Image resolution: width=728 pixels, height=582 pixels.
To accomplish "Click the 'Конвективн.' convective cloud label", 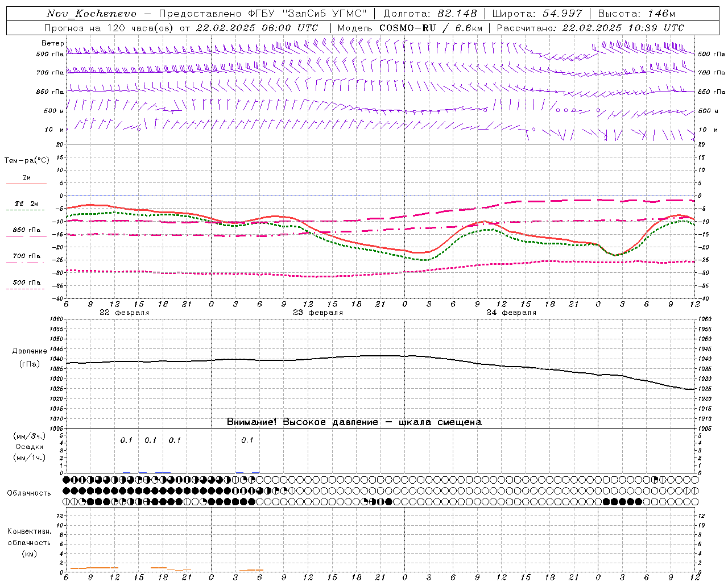I will [29, 531].
